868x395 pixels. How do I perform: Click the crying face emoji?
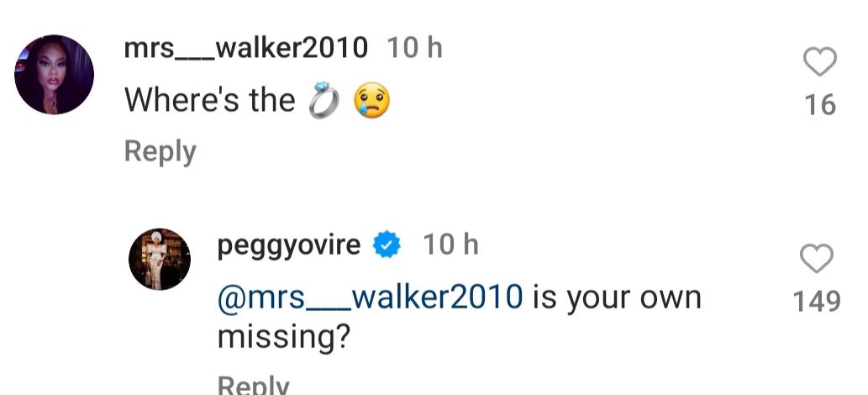(371, 102)
